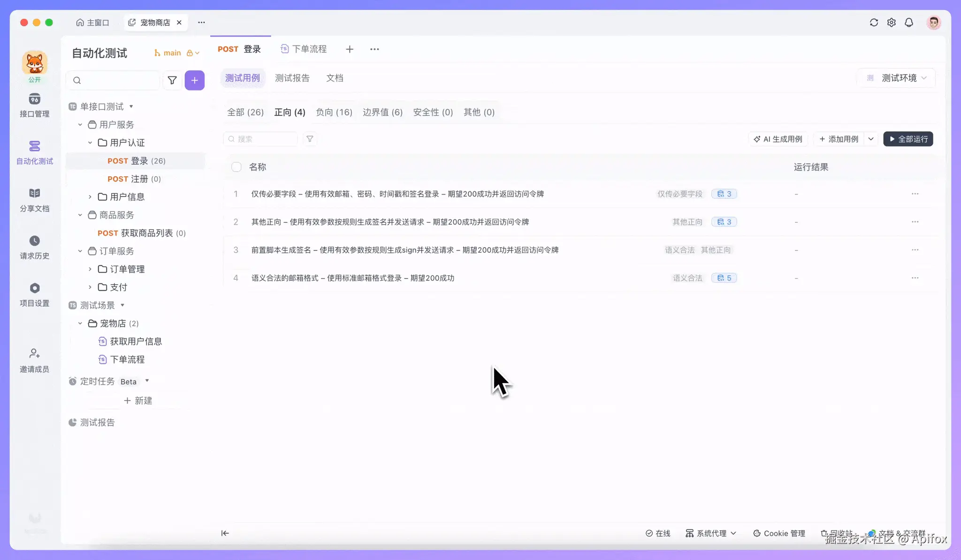Open the notifications bell icon
The width and height of the screenshot is (961, 560).
[x=909, y=23]
